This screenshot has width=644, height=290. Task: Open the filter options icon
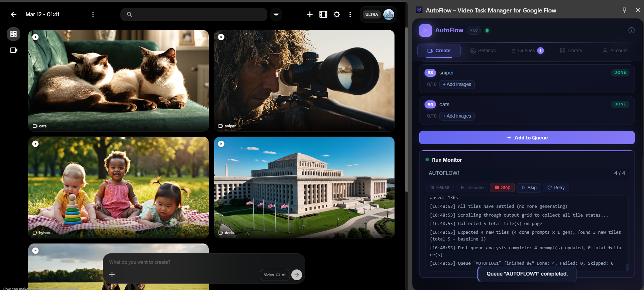point(276,14)
